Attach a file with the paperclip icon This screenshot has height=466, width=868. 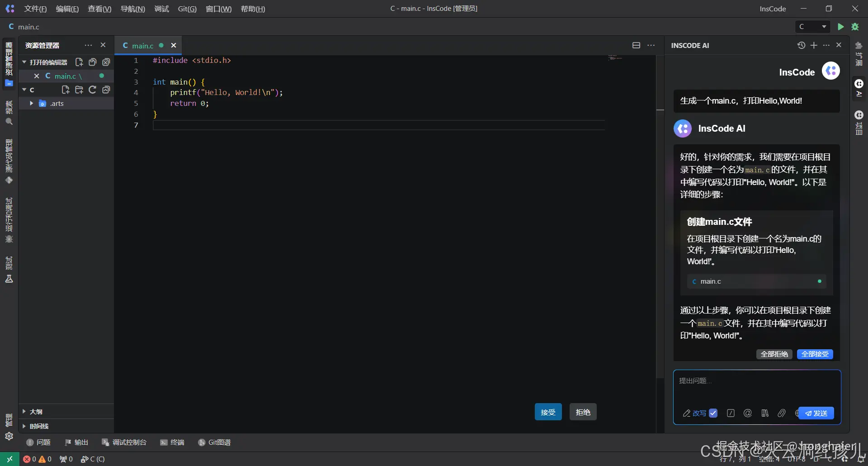[782, 413]
